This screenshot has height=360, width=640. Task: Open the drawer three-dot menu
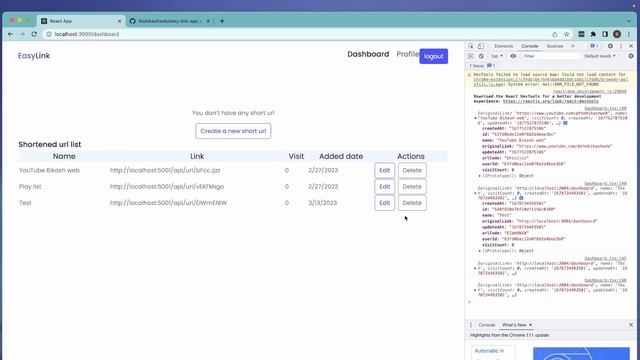pos(471,325)
